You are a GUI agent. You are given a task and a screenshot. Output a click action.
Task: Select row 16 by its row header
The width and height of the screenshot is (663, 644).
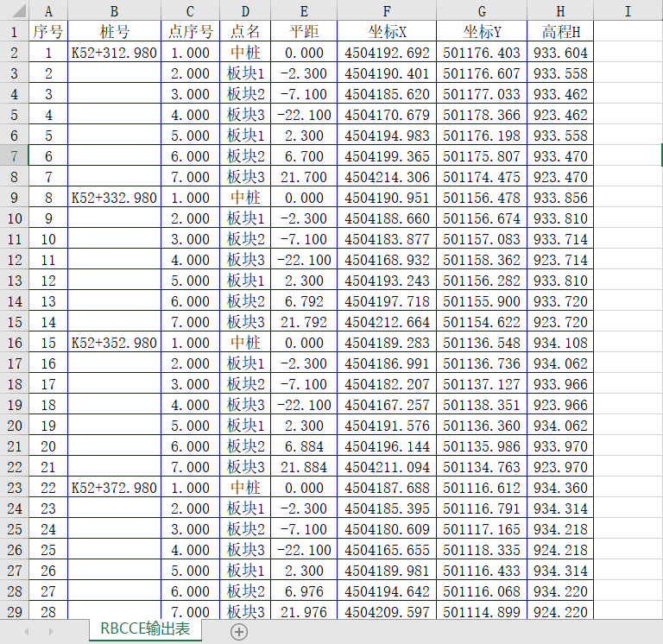point(14,343)
